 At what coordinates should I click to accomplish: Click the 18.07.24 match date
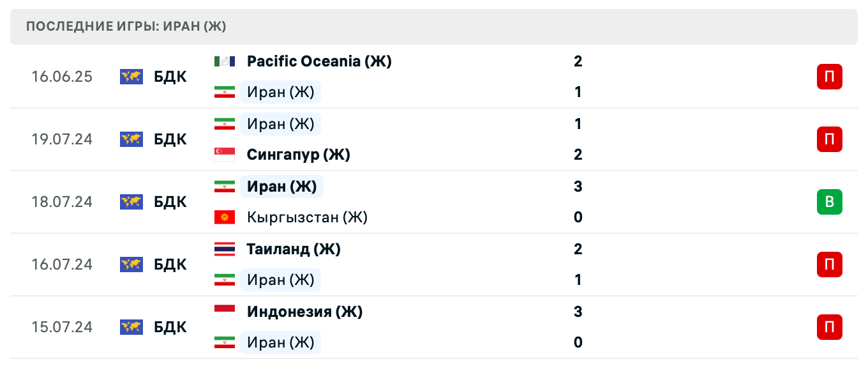point(62,202)
